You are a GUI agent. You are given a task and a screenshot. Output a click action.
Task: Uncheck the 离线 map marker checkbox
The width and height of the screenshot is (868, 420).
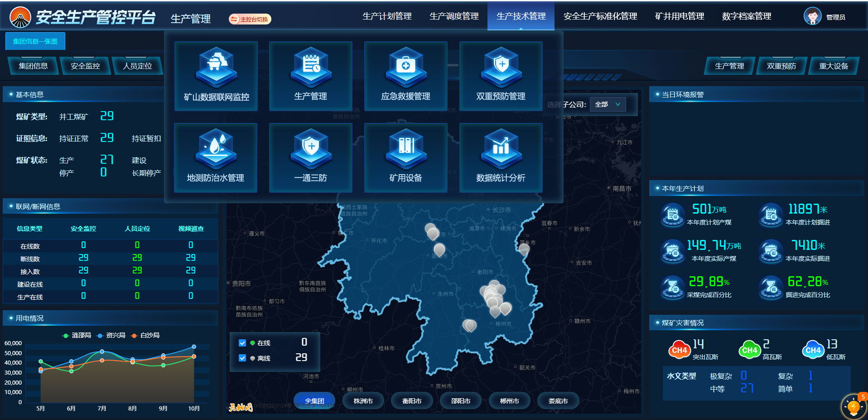click(242, 358)
